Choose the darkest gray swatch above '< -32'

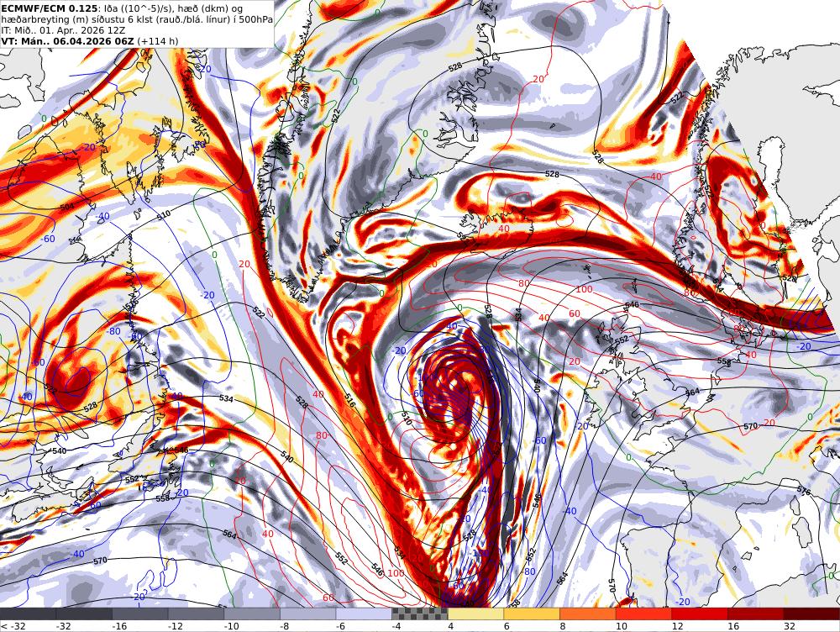(28, 614)
